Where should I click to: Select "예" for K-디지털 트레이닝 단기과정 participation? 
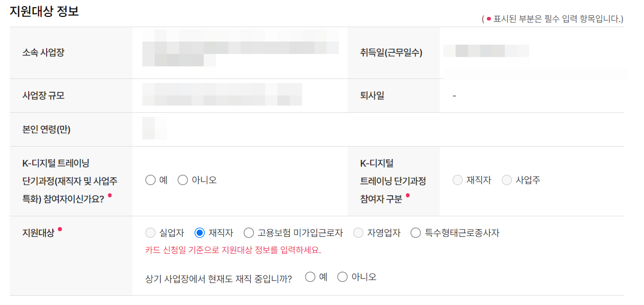coord(150,179)
